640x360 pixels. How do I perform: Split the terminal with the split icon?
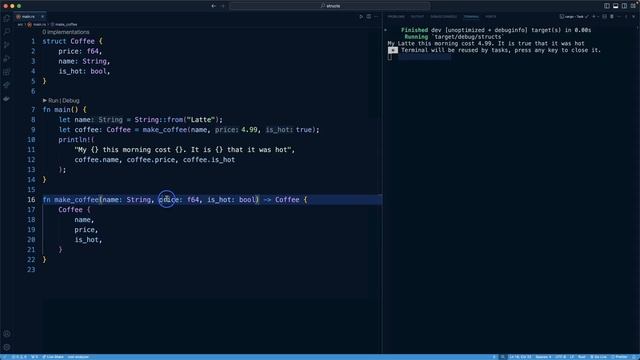[604, 16]
